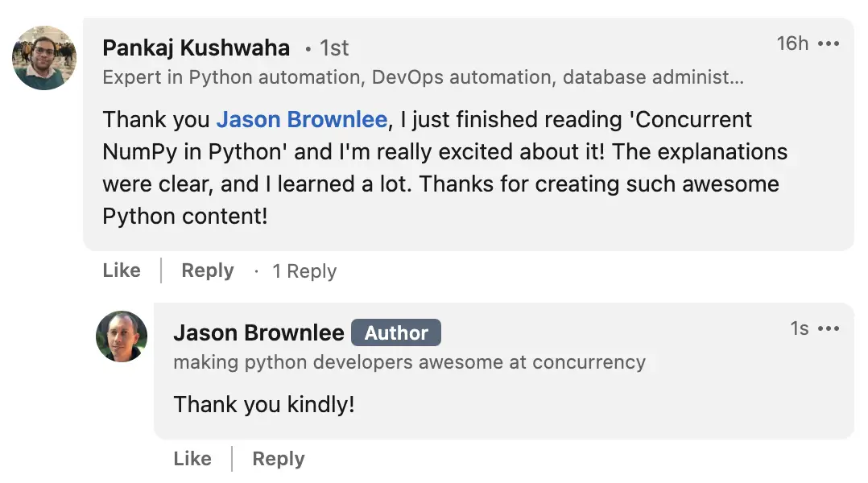868x483 pixels.
Task: Click the Author badge next to Jason Brownlee
Action: 396,332
